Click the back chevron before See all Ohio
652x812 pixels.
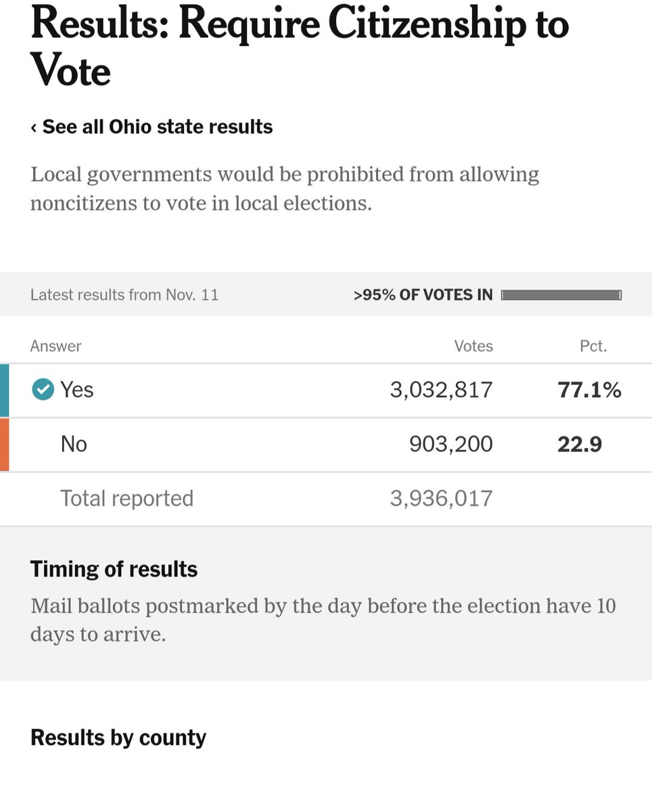click(x=34, y=127)
